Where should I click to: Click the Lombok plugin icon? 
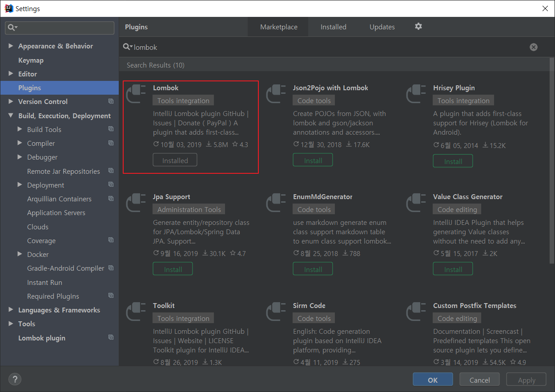(x=136, y=94)
